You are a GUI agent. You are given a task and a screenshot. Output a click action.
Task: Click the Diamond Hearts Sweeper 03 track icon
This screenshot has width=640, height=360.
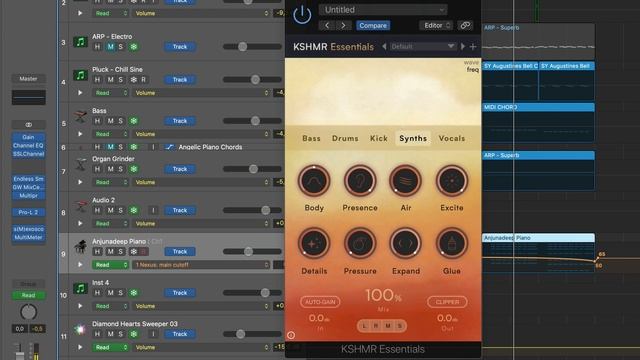coord(80,329)
